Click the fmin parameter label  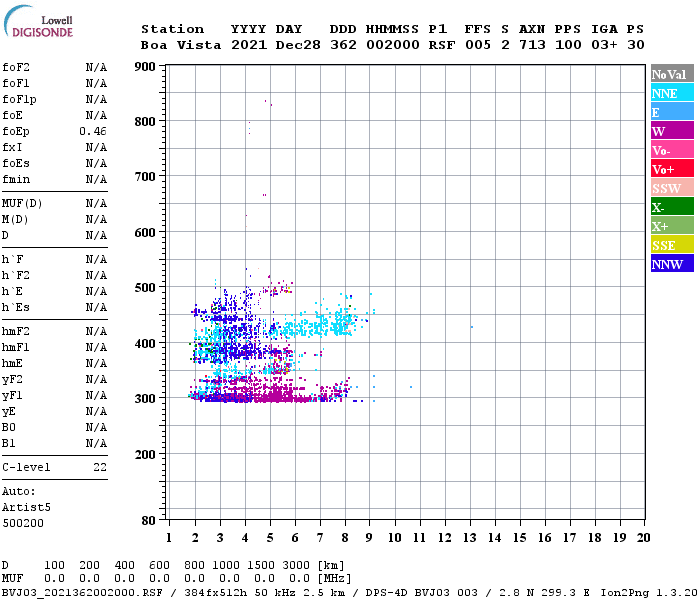pos(16,179)
